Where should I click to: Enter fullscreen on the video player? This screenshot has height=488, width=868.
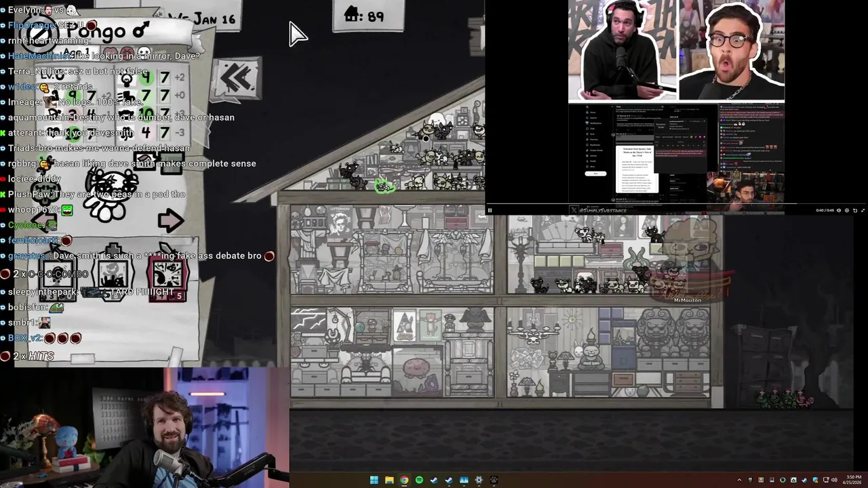coord(863,210)
